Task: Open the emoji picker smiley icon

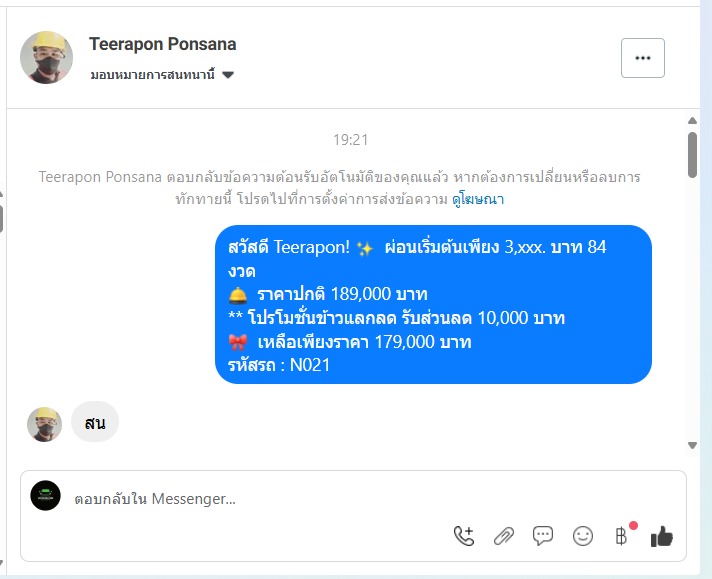Action: (x=583, y=536)
